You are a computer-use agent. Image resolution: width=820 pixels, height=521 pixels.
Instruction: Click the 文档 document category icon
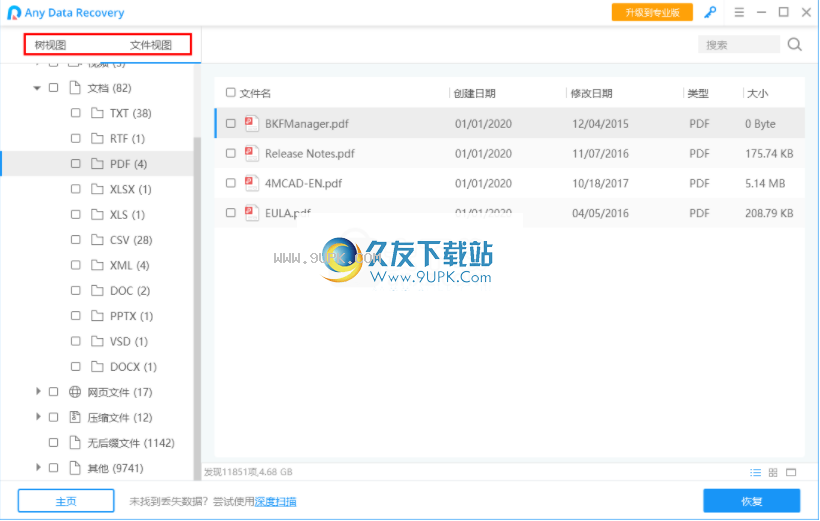click(75, 87)
